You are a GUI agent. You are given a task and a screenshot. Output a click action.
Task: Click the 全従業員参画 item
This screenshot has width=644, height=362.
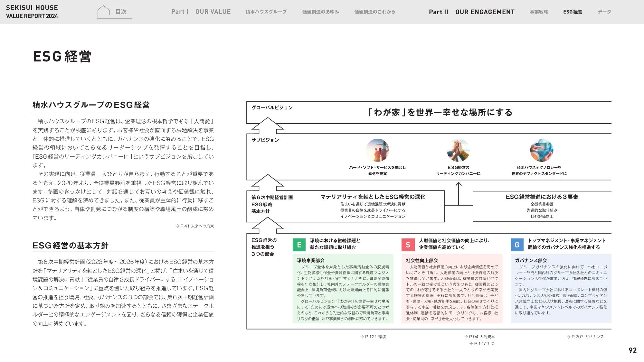pos(542,204)
